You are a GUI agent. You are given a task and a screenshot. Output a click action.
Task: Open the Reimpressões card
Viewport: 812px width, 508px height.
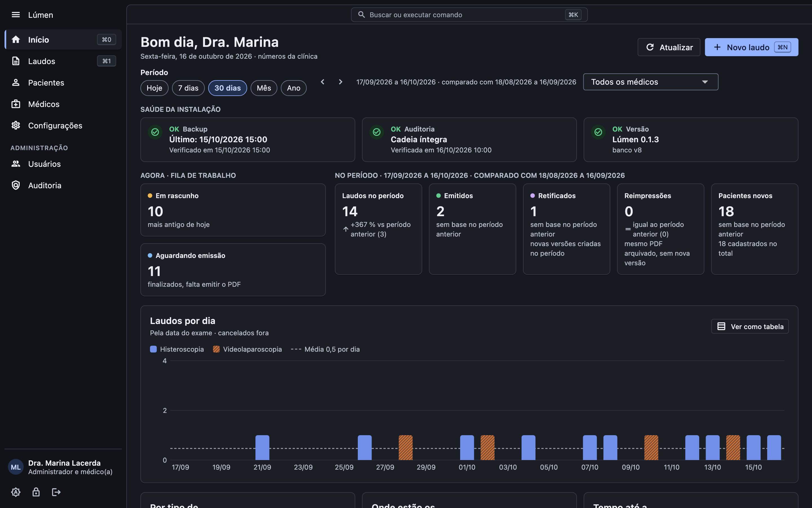[x=660, y=229]
